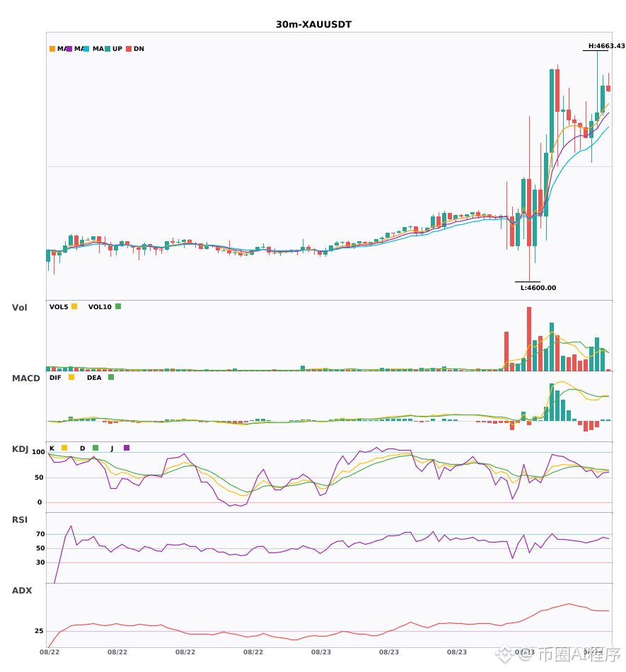
Task: Click the purple MA legend swatch
Action: 69,49
